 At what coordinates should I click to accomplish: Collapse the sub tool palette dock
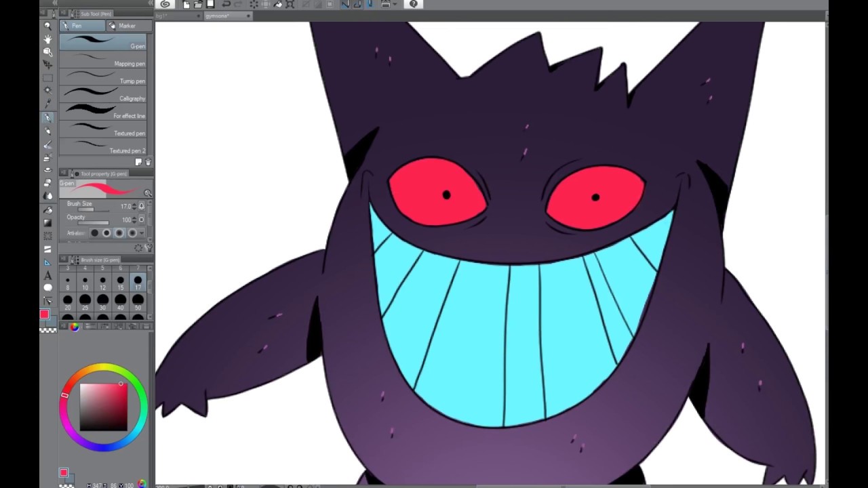151,3
